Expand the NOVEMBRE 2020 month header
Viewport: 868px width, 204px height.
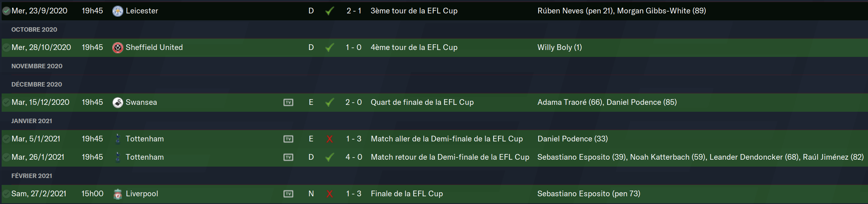(37, 66)
